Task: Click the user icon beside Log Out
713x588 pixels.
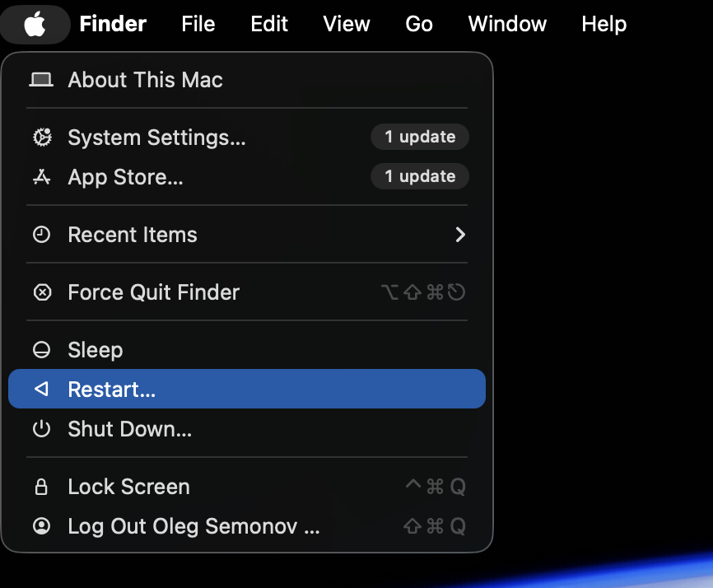Action: pos(41,526)
